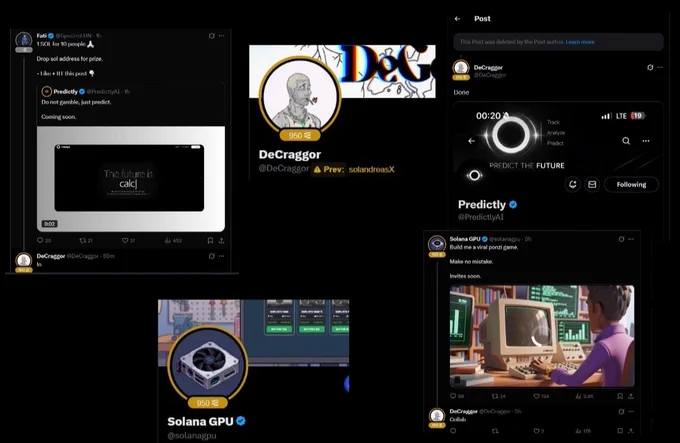Open Grok icon on DeCraggor's "Done" post
The width and height of the screenshot is (680, 443).
tap(650, 67)
